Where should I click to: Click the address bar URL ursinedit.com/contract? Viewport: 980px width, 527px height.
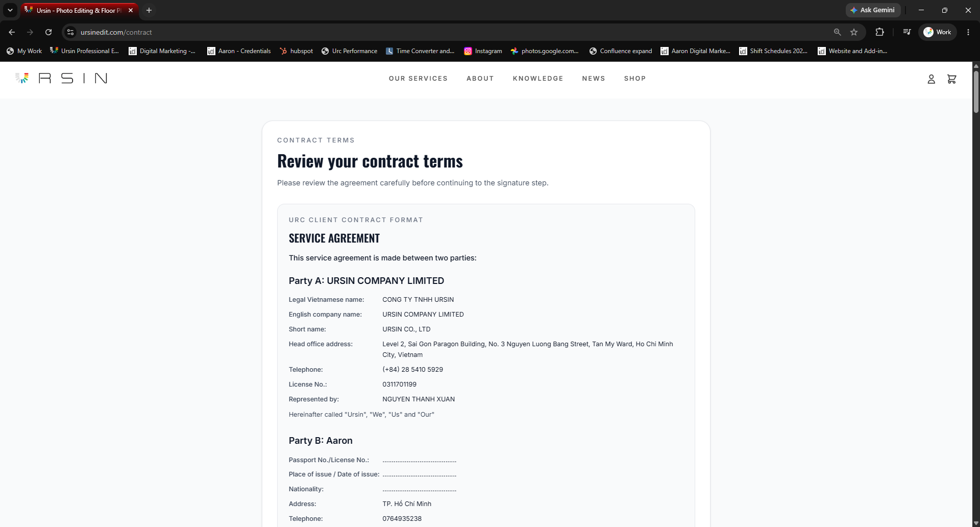pyautogui.click(x=116, y=32)
